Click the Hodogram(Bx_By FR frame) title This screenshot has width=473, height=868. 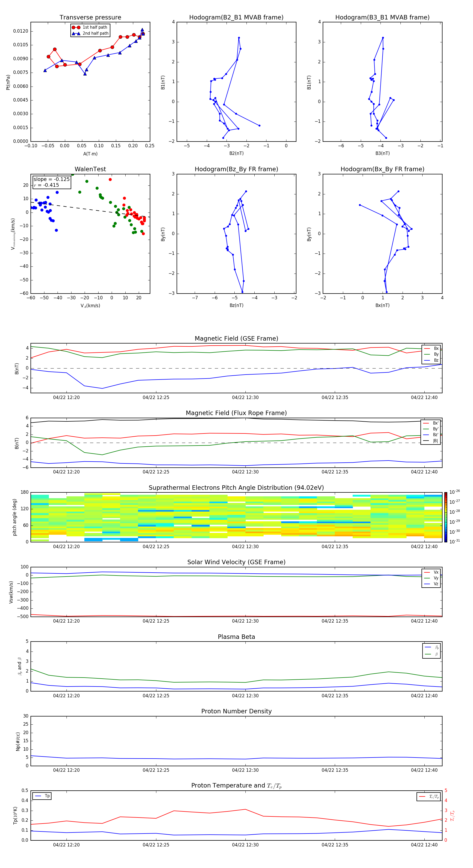point(382,169)
